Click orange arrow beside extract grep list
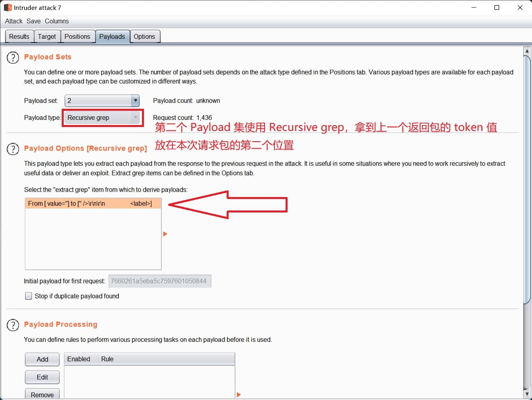This screenshot has height=400, width=532. click(x=165, y=234)
